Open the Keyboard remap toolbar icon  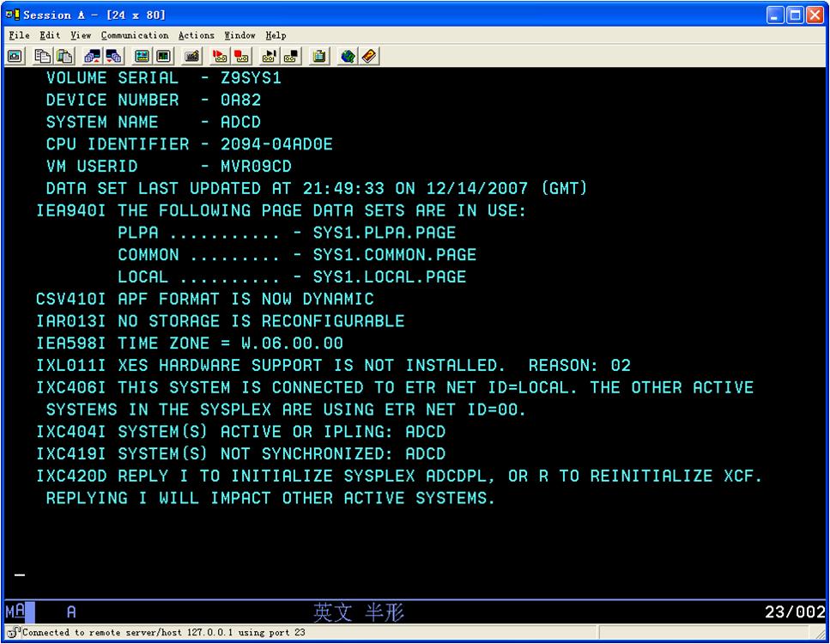click(x=191, y=56)
